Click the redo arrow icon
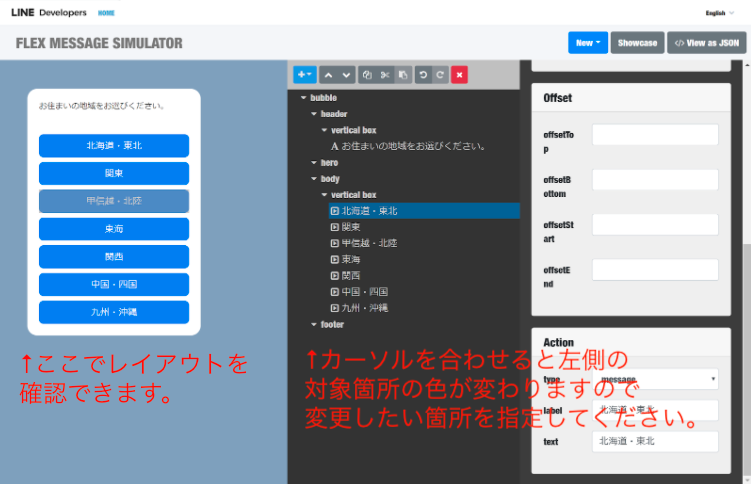The width and height of the screenshot is (751, 484). (x=440, y=74)
